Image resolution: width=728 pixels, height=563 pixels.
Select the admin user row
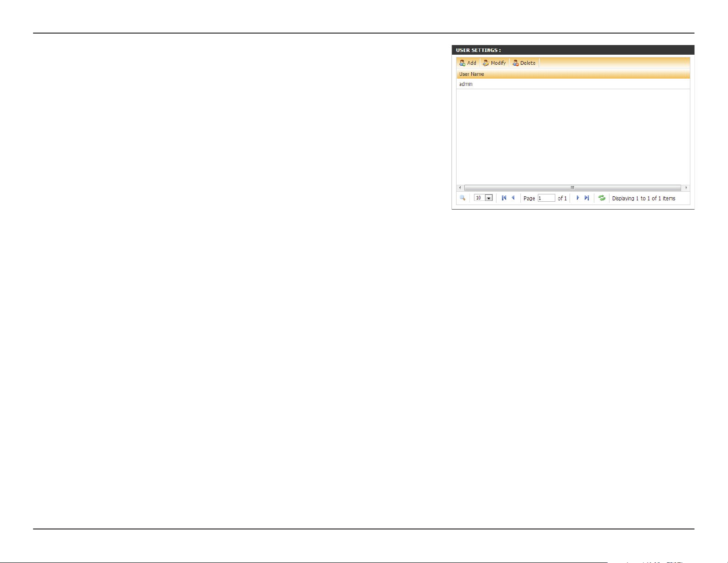coord(466,84)
